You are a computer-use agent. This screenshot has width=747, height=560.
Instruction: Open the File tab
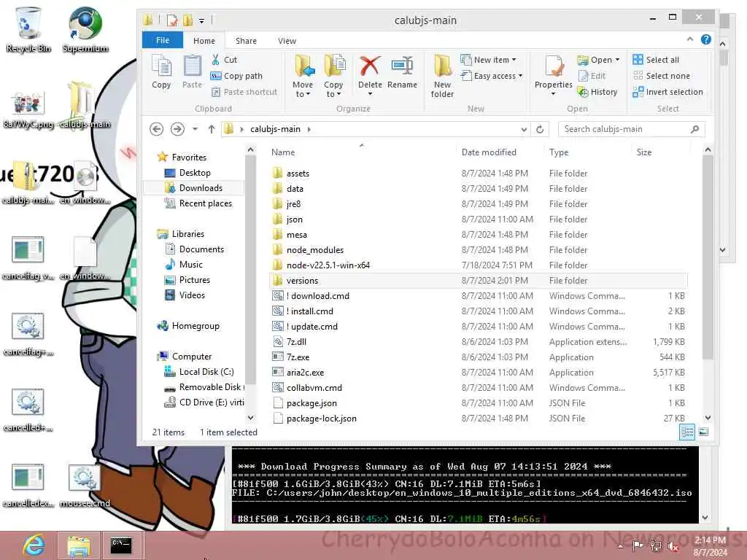[163, 41]
